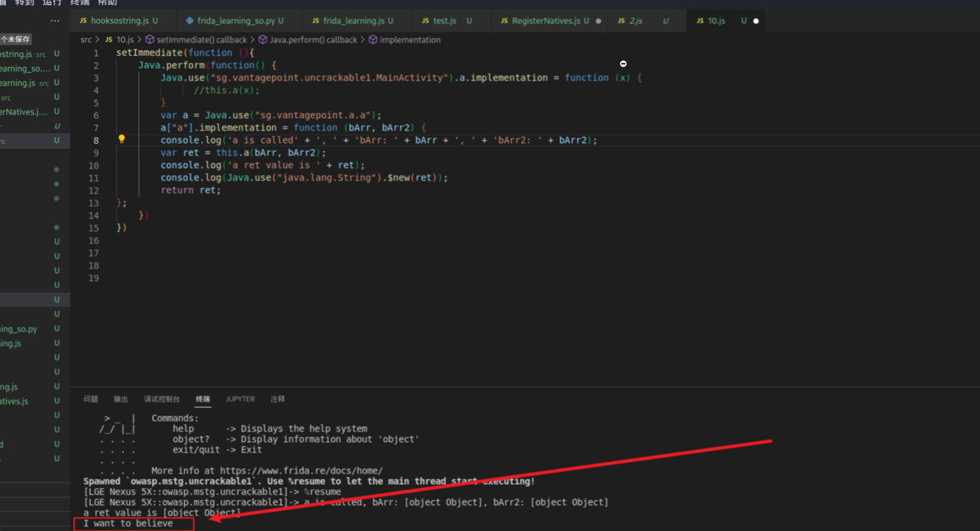Image resolution: width=980 pixels, height=531 pixels.
Task: Open the explorer panel three-dots more actions menu
Action: (55, 21)
